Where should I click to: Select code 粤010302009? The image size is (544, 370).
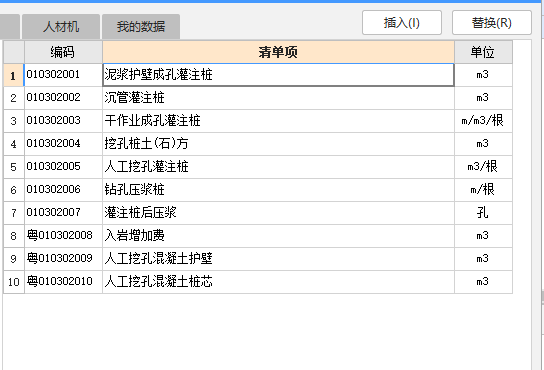tap(63, 259)
